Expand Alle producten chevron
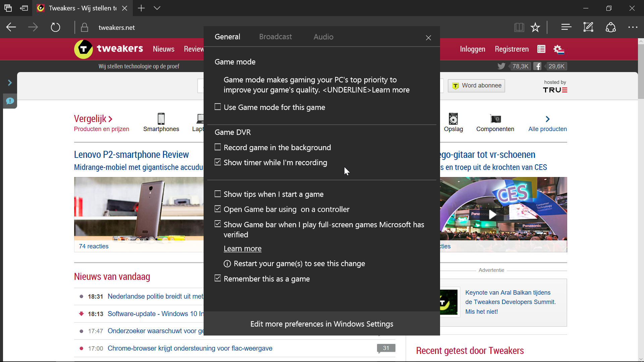 tap(547, 119)
